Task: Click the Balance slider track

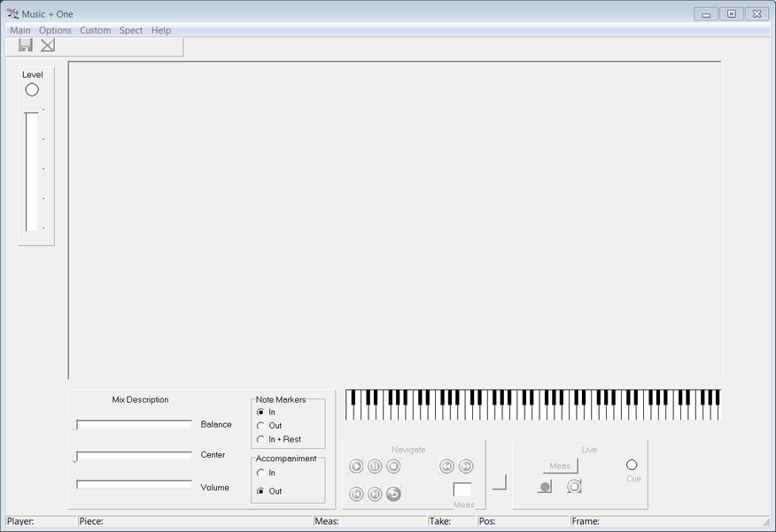Action: (x=134, y=424)
